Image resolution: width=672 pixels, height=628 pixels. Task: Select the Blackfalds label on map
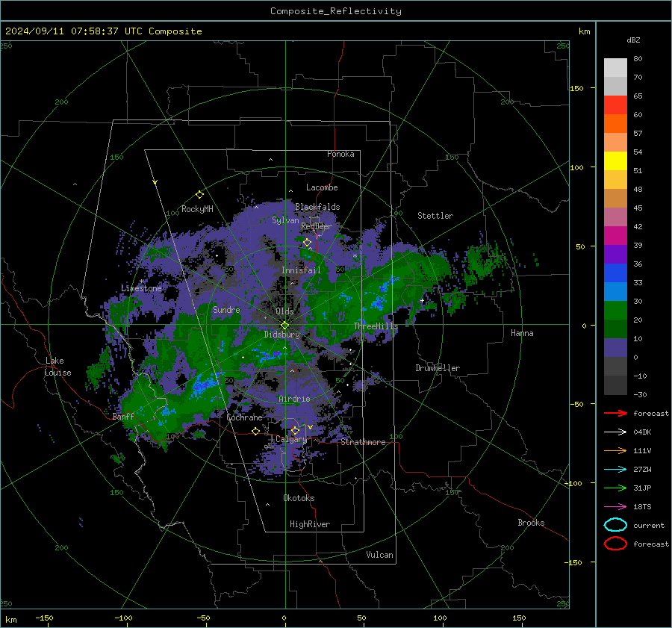[317, 207]
